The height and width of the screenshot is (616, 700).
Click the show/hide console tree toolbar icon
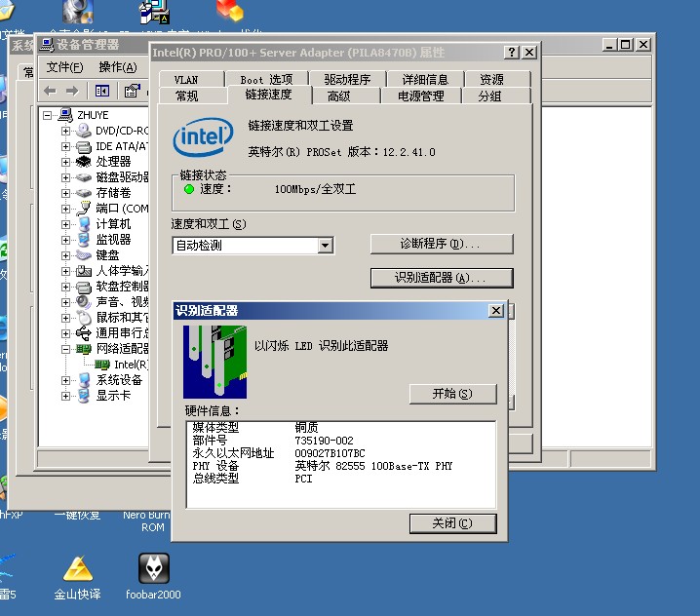coord(102,91)
